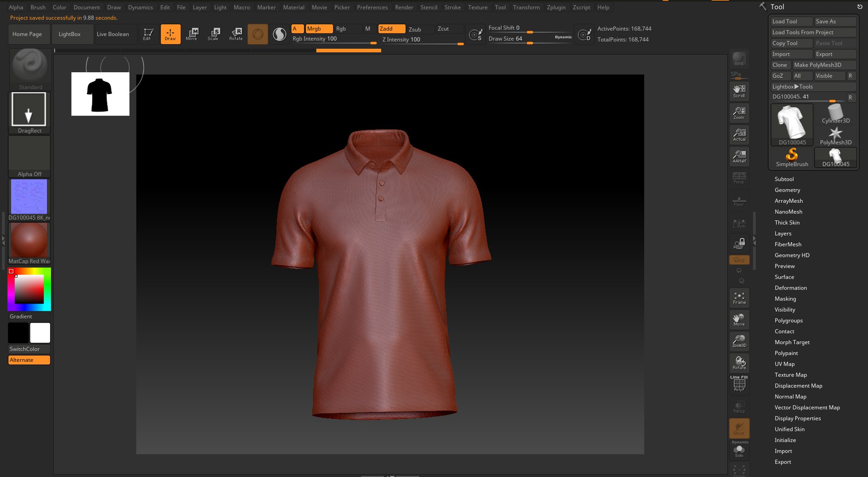Expand the Deformation section
The width and height of the screenshot is (868, 477).
pyautogui.click(x=790, y=288)
